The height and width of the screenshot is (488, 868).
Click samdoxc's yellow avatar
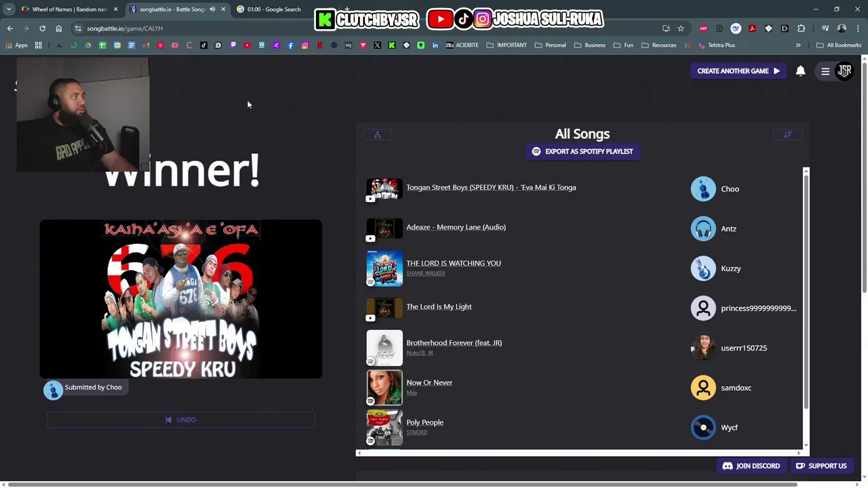tap(703, 388)
